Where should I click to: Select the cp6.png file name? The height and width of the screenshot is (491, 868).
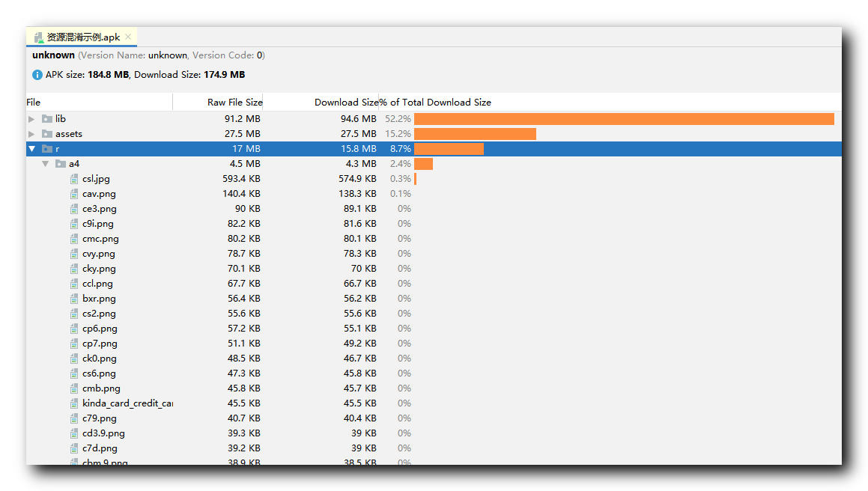[100, 329]
